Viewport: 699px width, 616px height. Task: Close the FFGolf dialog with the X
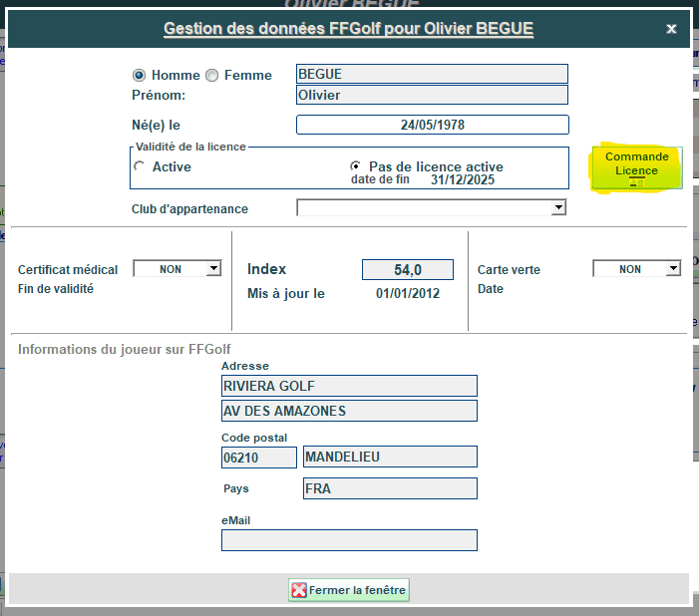pyautogui.click(x=671, y=29)
